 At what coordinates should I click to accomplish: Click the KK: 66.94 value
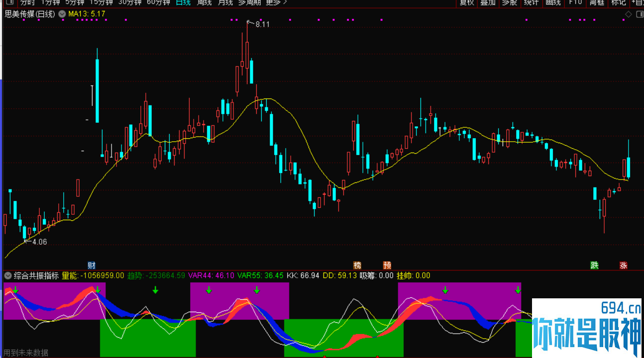[x=303, y=275]
